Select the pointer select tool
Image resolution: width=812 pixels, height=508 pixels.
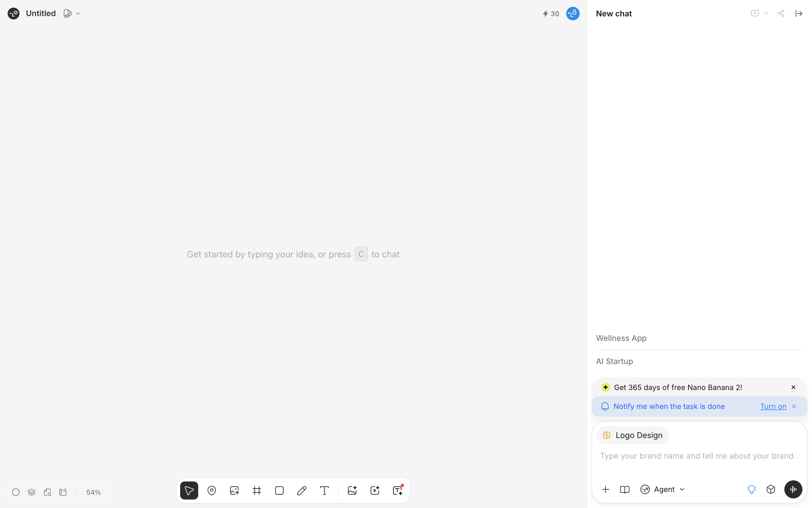point(189,491)
